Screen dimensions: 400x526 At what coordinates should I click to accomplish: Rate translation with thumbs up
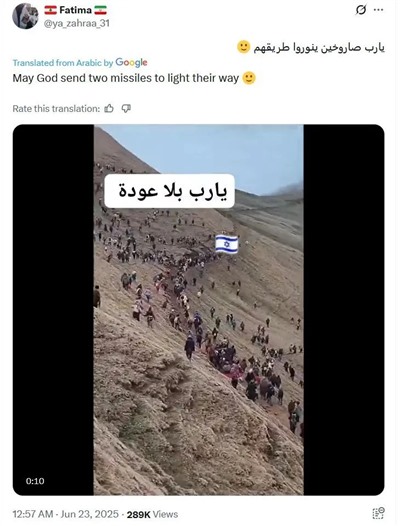coord(109,109)
